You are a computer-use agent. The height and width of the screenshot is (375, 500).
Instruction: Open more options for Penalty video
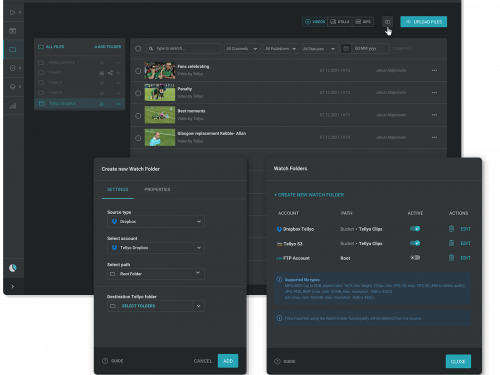tap(434, 93)
